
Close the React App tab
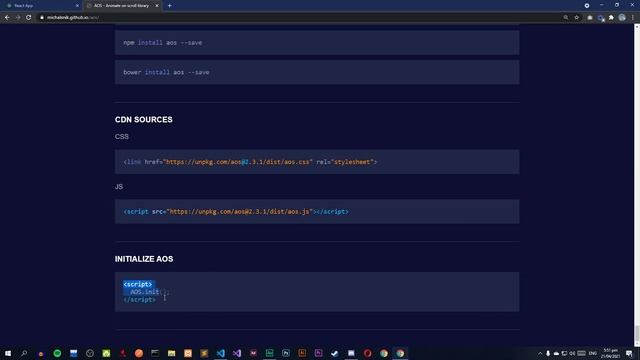point(77,6)
